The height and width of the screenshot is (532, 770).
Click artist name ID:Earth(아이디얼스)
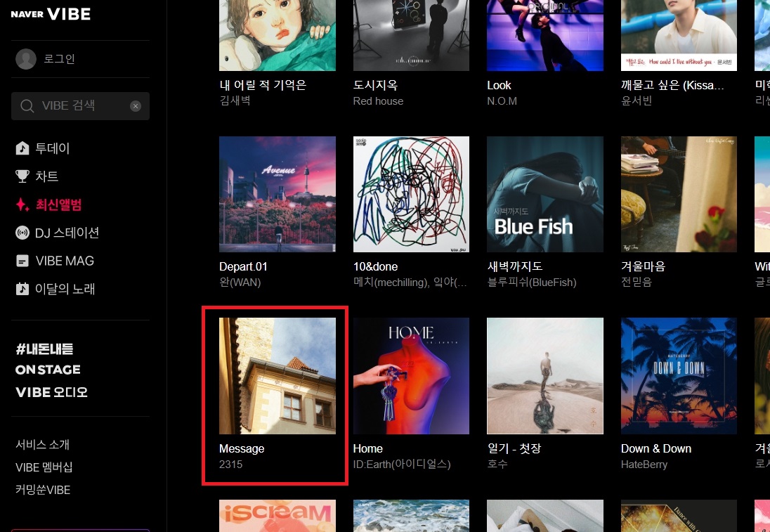point(402,465)
